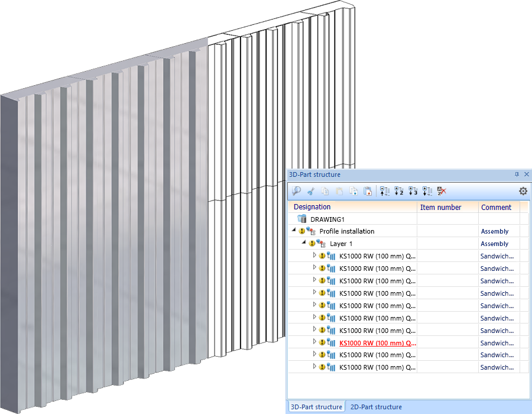Image resolution: width=532 pixels, height=414 pixels.
Task: Collapse the Layer 1 node
Action: click(x=304, y=242)
